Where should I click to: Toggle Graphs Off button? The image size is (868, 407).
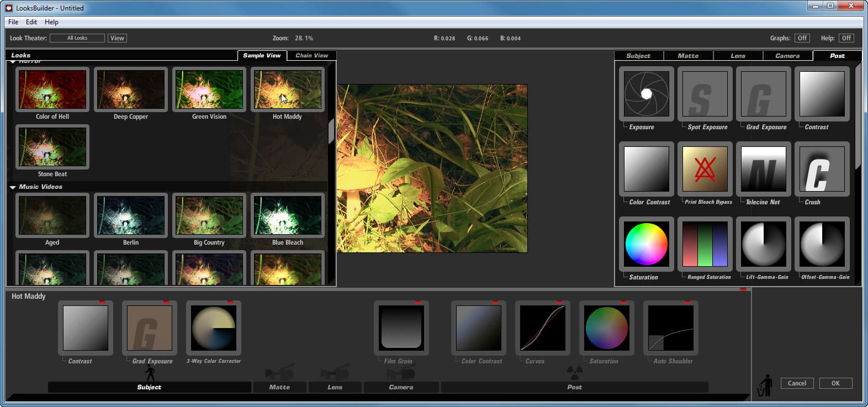point(802,38)
